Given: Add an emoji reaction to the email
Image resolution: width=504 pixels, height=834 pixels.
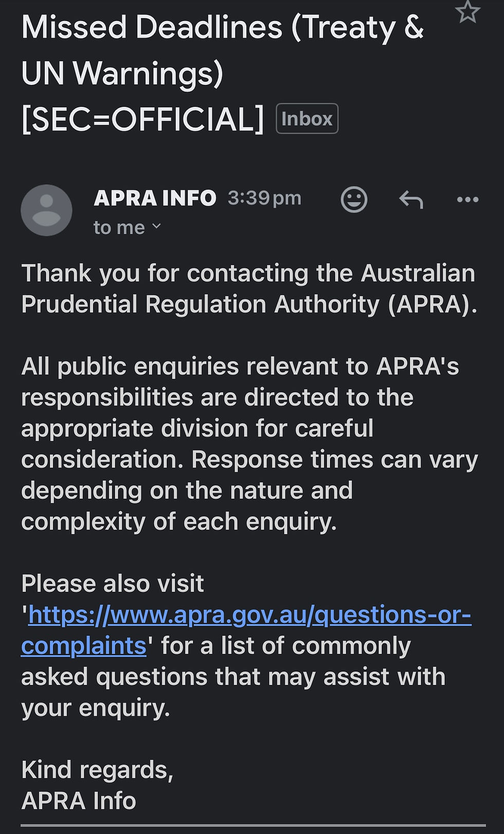Looking at the screenshot, I should coord(354,199).
